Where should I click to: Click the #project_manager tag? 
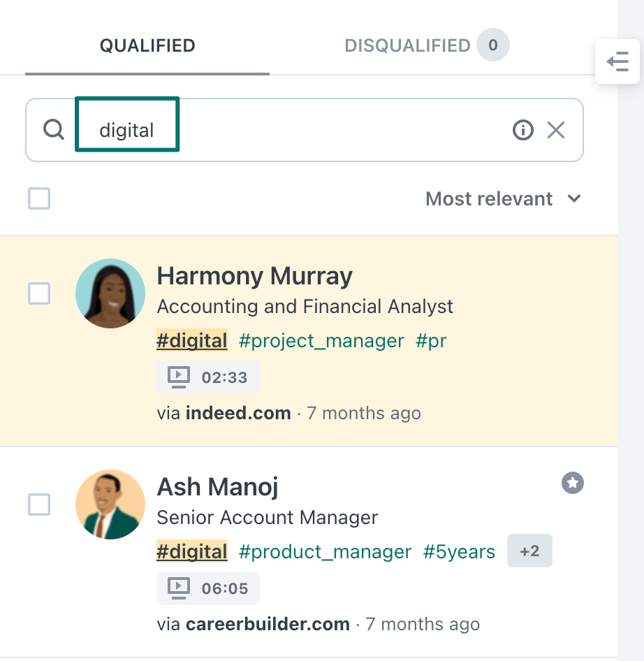[x=321, y=340]
